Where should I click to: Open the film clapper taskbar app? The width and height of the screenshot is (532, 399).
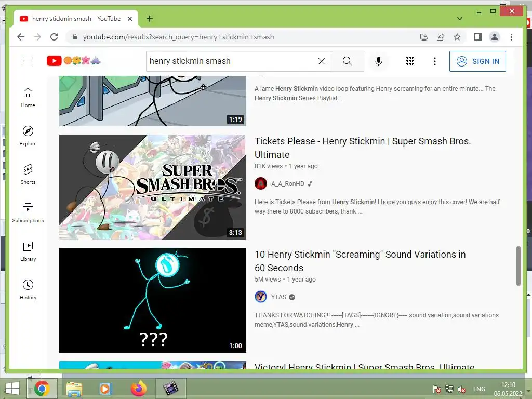[x=170, y=389]
